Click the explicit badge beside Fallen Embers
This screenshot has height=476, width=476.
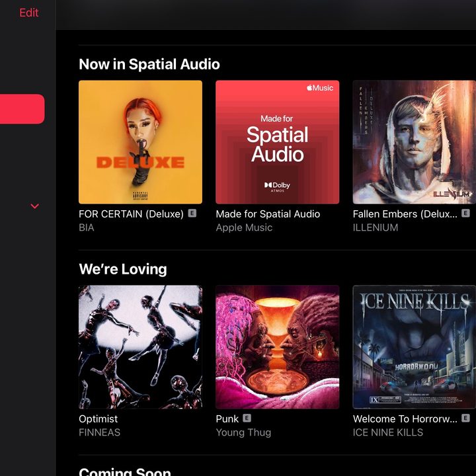465,214
